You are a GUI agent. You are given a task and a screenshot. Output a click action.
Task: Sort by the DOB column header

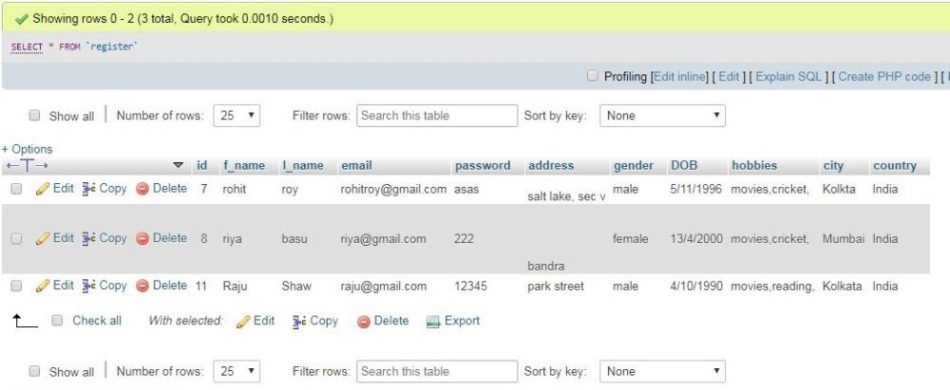point(684,165)
